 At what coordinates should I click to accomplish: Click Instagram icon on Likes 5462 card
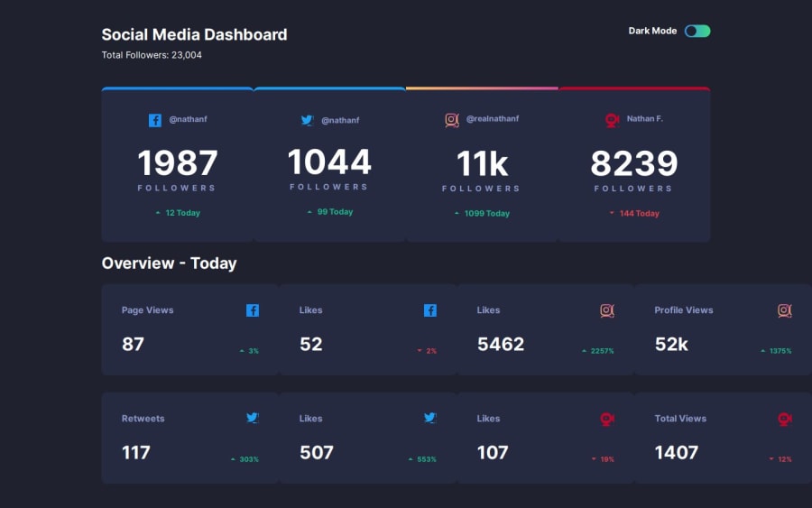(607, 310)
